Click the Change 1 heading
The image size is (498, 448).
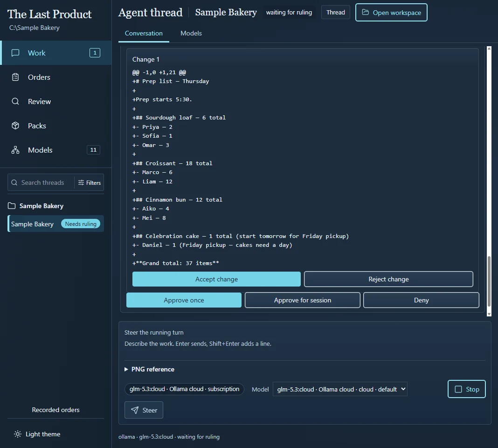coord(146,59)
